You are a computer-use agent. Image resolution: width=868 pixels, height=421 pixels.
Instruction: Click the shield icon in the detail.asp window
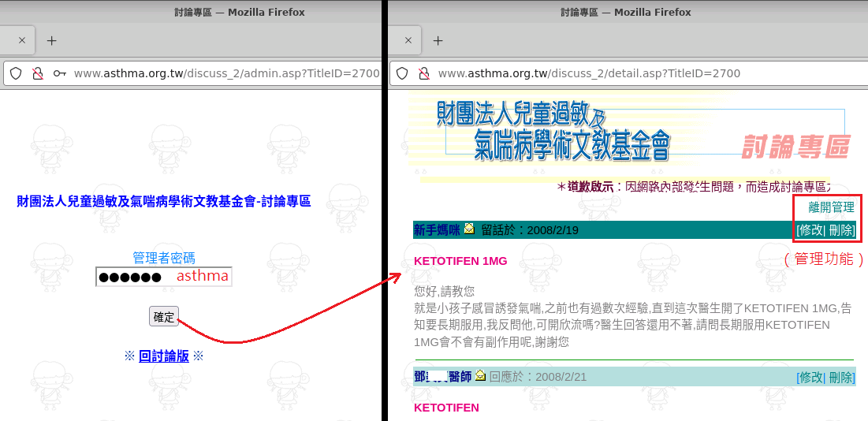[x=402, y=73]
